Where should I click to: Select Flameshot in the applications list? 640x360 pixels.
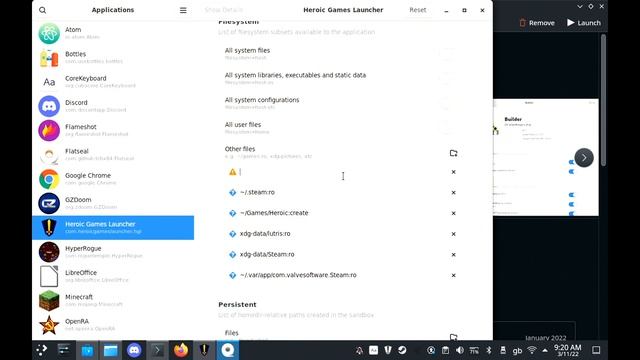pos(113,130)
